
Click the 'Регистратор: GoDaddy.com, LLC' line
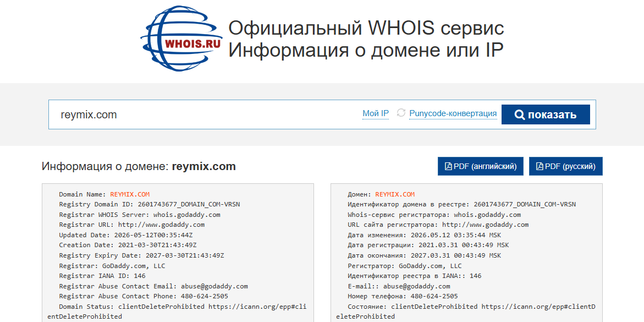405,266
